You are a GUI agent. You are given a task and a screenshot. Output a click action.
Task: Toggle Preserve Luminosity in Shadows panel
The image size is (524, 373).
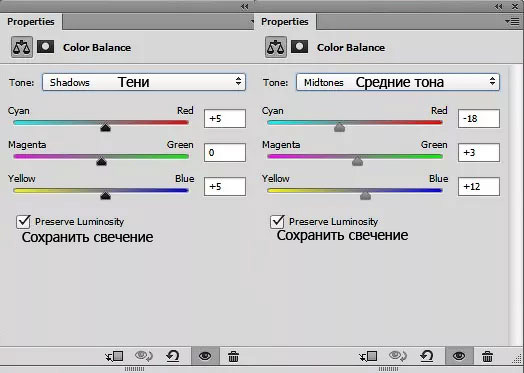23,222
